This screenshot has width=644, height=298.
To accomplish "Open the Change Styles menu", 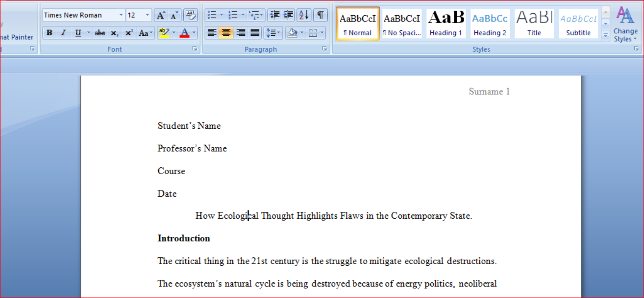I will click(625, 24).
